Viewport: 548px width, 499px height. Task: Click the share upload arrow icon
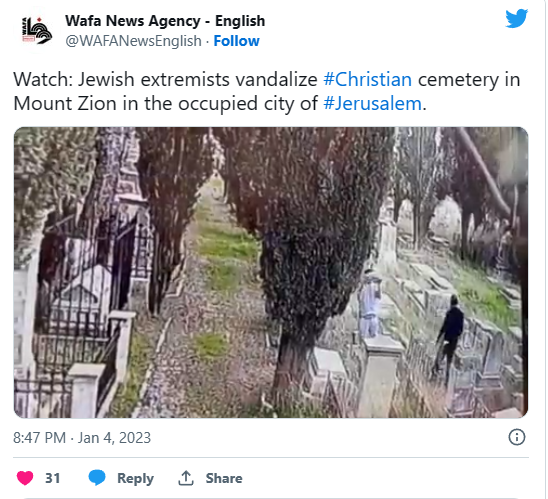click(186, 478)
